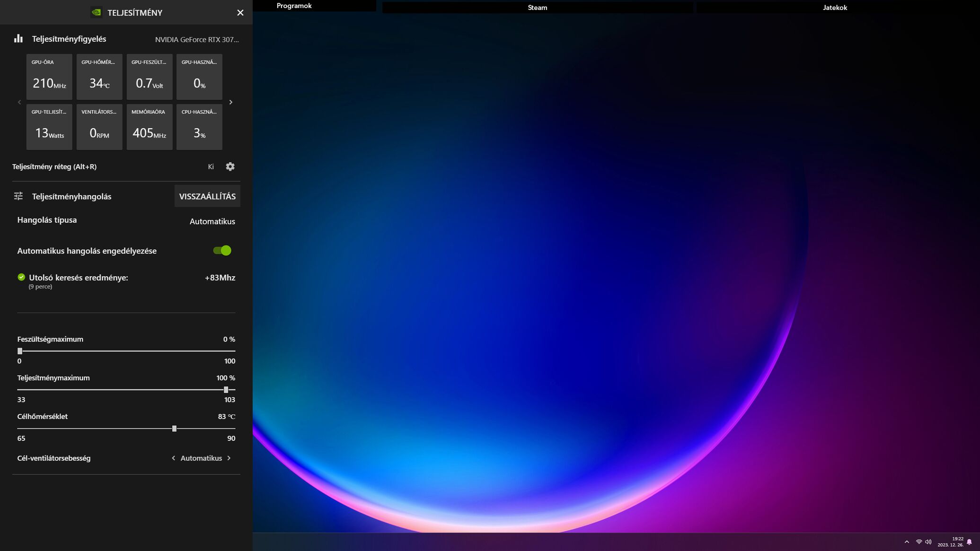980x551 pixels.
Task: Adjust the Feszültségmaximum slider handle
Action: pos(20,351)
